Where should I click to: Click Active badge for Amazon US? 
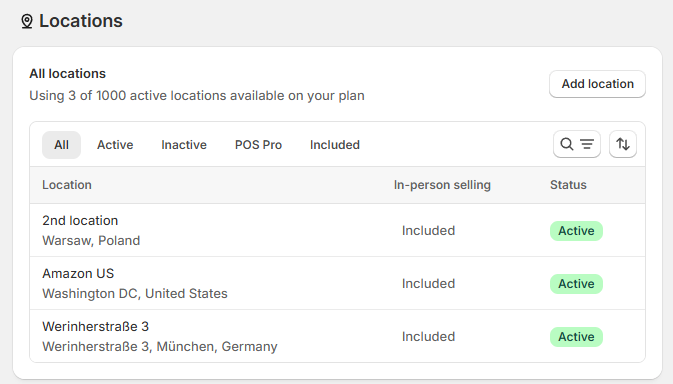click(x=576, y=284)
